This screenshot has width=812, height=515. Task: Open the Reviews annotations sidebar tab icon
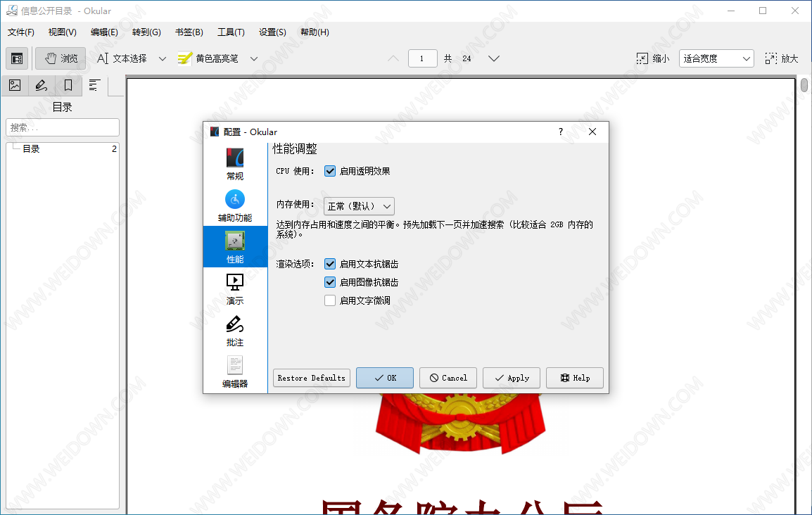click(x=42, y=85)
